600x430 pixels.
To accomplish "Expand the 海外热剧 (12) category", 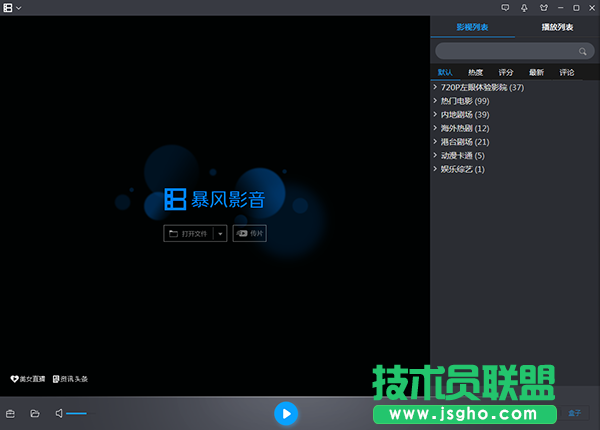I will tap(465, 128).
